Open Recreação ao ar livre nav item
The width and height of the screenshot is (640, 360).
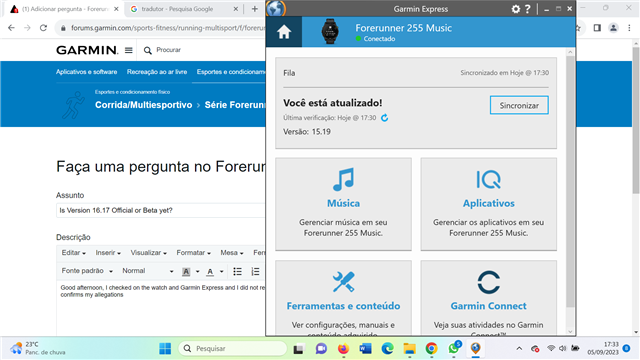point(157,72)
